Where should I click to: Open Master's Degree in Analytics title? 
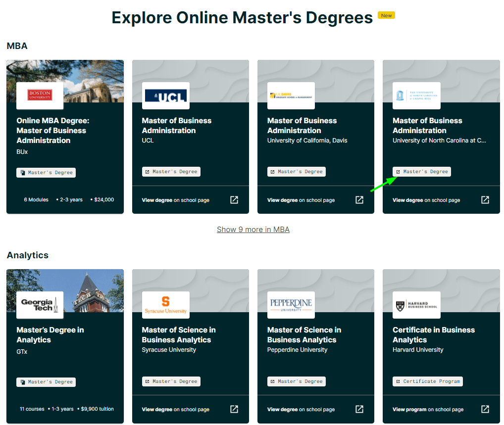click(x=50, y=335)
